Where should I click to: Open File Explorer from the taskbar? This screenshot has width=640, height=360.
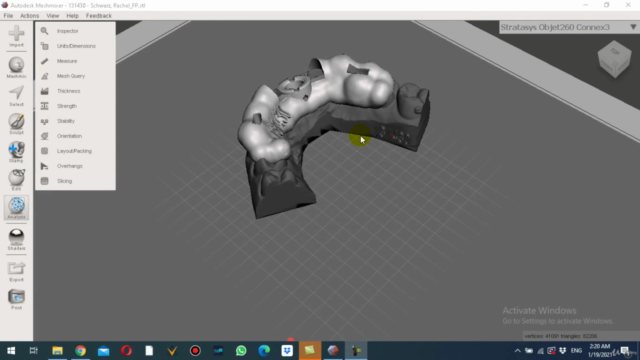click(x=57, y=351)
